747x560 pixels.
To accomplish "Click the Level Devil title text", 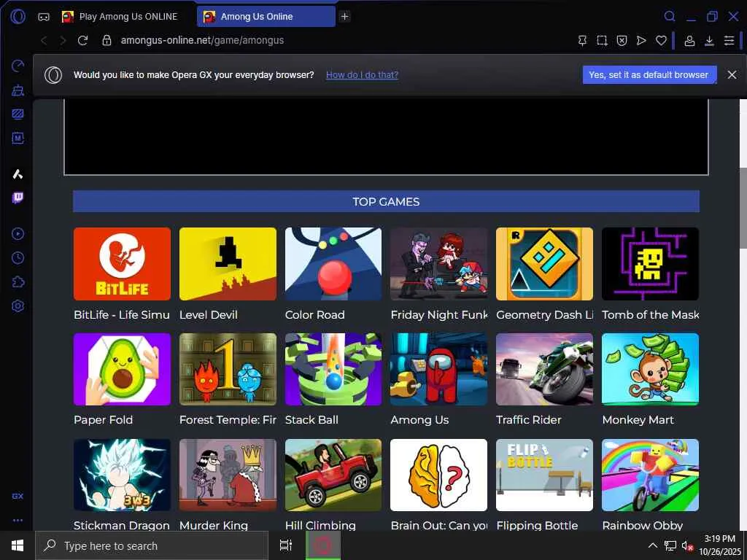I will [208, 315].
